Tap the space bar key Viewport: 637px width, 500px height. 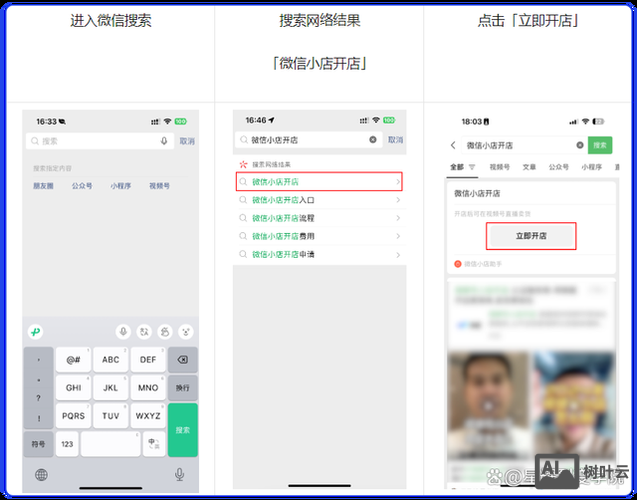pyautogui.click(x=110, y=444)
